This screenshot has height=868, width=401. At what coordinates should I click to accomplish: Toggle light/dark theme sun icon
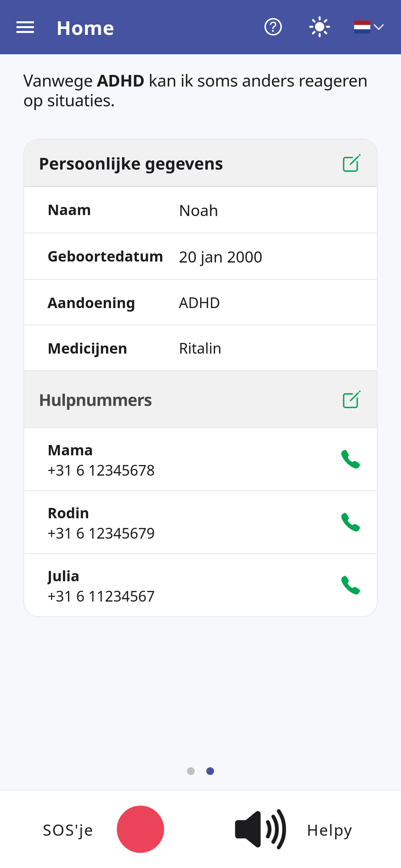tap(319, 27)
